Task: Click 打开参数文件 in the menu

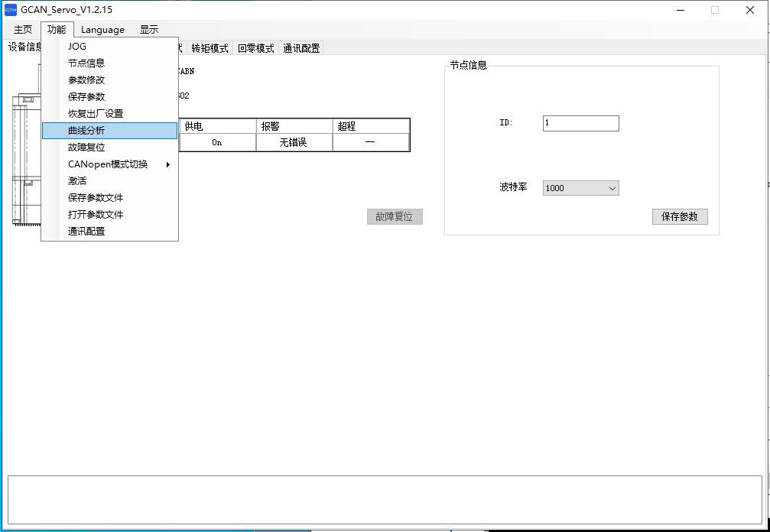Action: (96, 215)
